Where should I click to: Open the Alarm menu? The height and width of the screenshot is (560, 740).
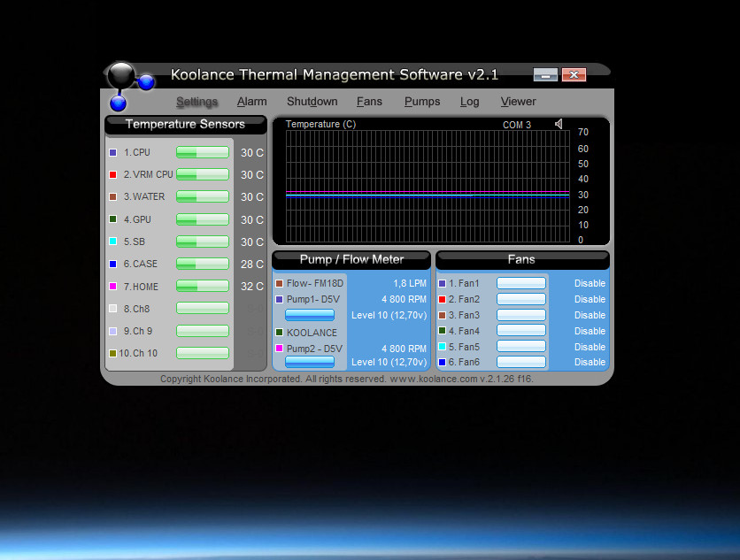coord(252,102)
